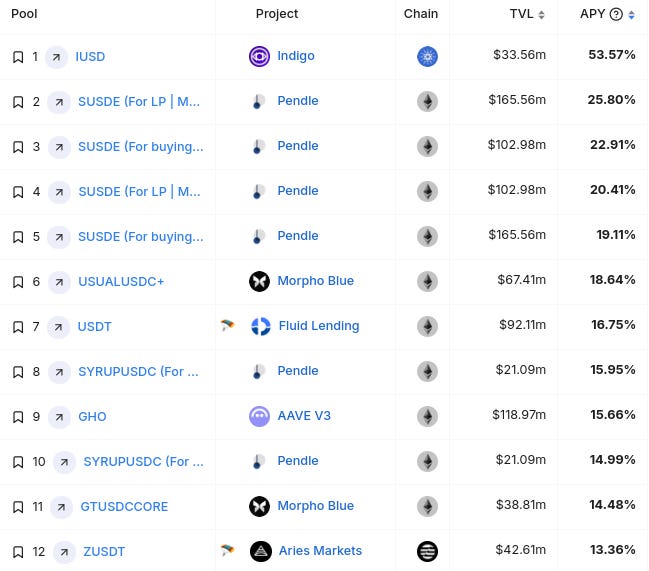Bookmark pool number 4 SUSDE
Viewport: 649px width, 571px height.
(x=18, y=192)
